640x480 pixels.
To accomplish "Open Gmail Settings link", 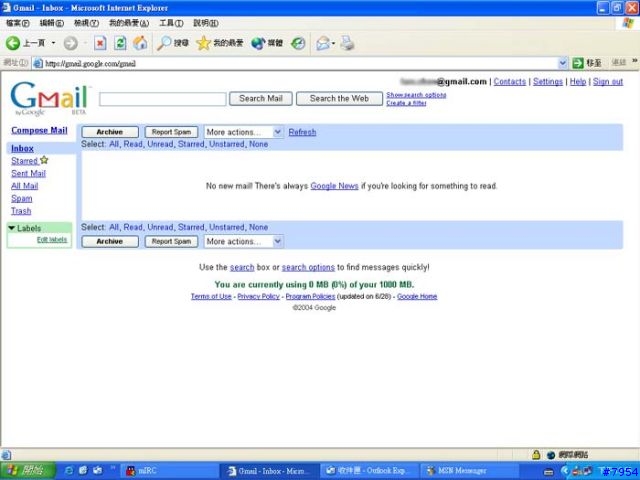I will (548, 82).
